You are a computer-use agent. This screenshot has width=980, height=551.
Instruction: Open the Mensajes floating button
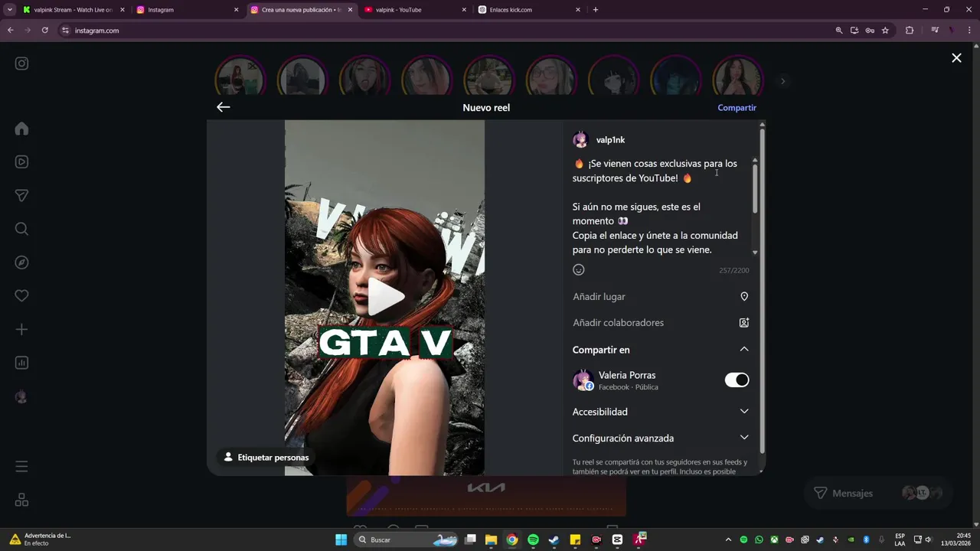pyautogui.click(x=877, y=493)
